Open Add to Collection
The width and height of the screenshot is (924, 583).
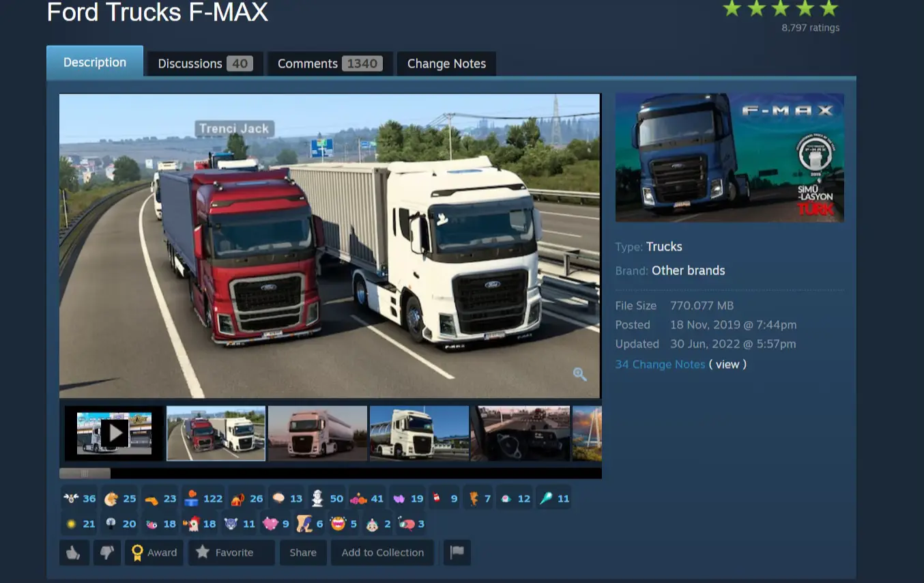pos(383,552)
